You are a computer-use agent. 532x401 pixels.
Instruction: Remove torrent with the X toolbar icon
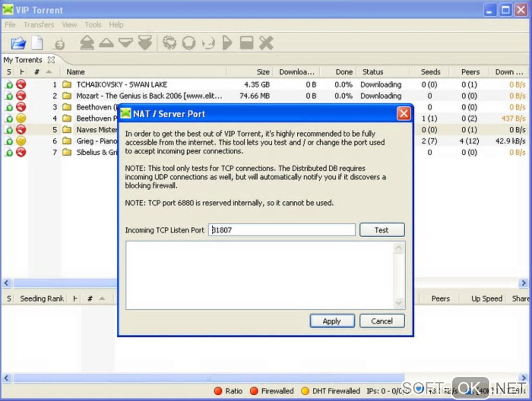click(267, 43)
